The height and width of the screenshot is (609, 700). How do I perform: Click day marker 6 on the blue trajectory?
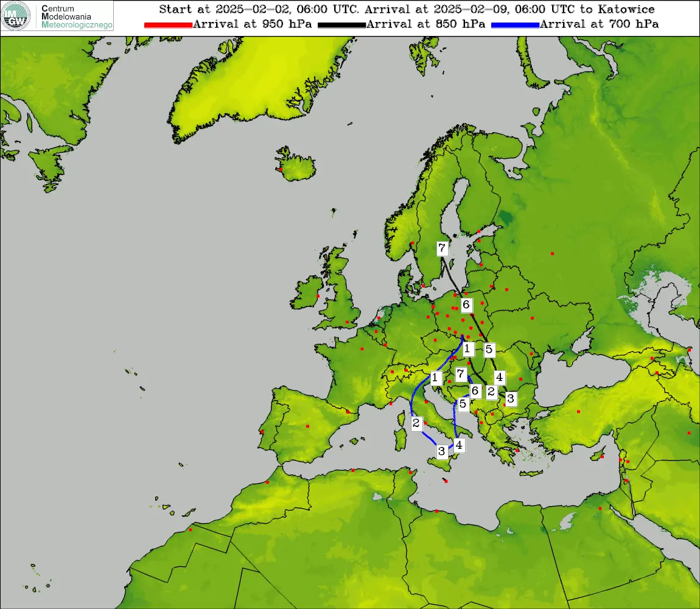475,392
